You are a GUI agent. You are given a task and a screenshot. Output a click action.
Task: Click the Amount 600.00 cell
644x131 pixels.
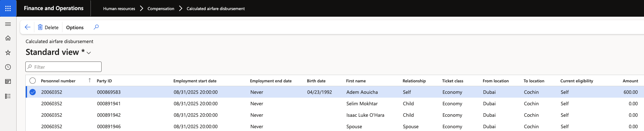630,92
